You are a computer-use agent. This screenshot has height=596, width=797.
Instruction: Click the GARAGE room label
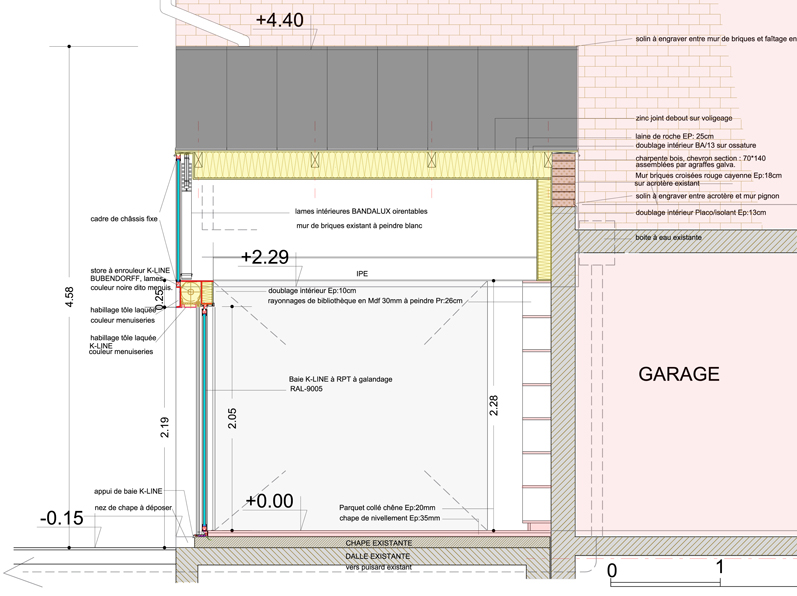coord(679,375)
